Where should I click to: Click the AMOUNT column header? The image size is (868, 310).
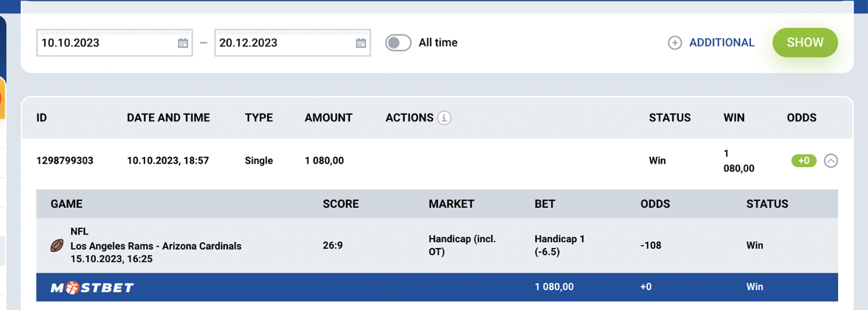[x=328, y=118]
